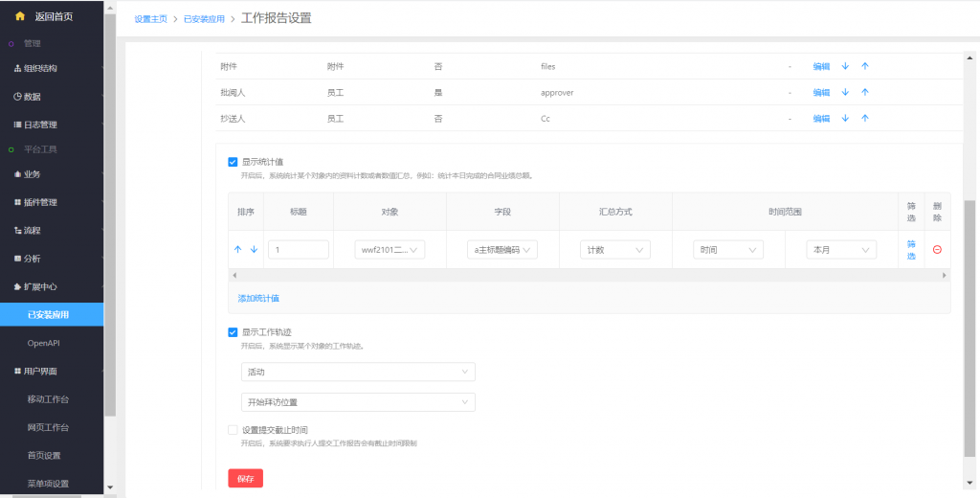Click the statistics table horizontal scrollbar

pos(589,275)
